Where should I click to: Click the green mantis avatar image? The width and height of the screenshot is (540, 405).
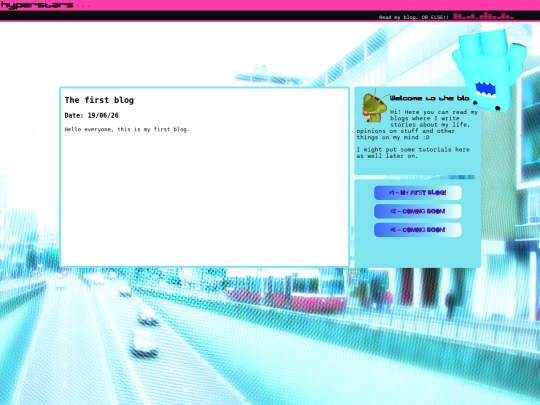click(375, 106)
